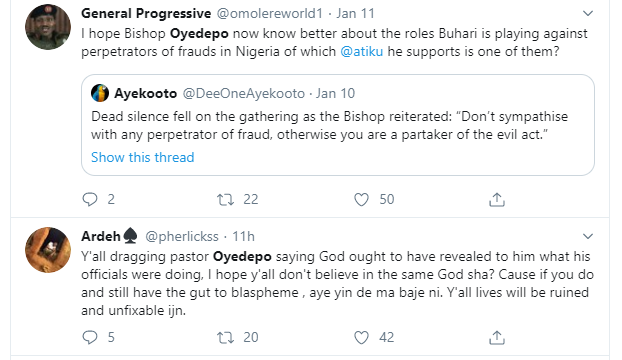Open General Progressive's profile picture
Image resolution: width=622 pixels, height=360 pixels.
(x=48, y=27)
